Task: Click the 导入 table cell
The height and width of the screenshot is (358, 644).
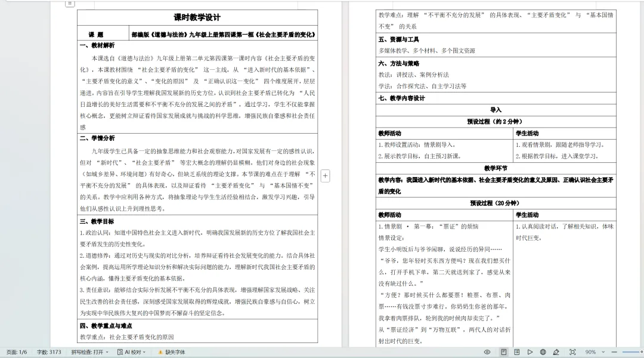Action: 496,110
